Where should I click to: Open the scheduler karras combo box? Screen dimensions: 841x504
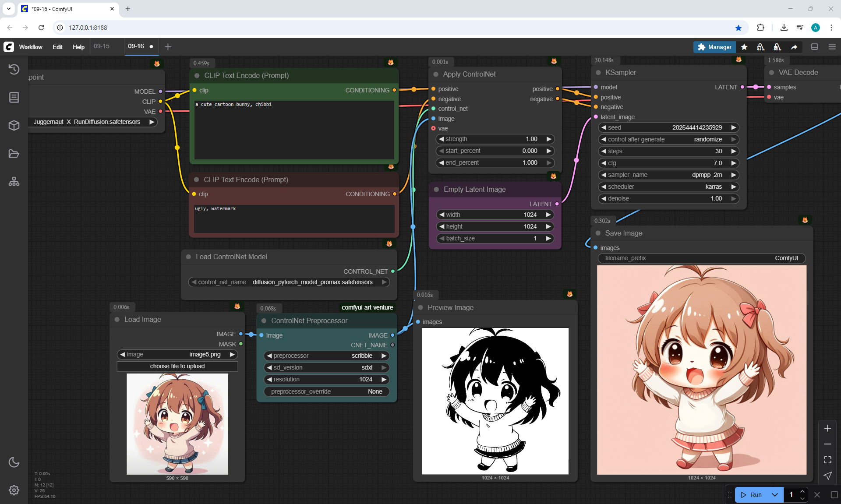668,187
